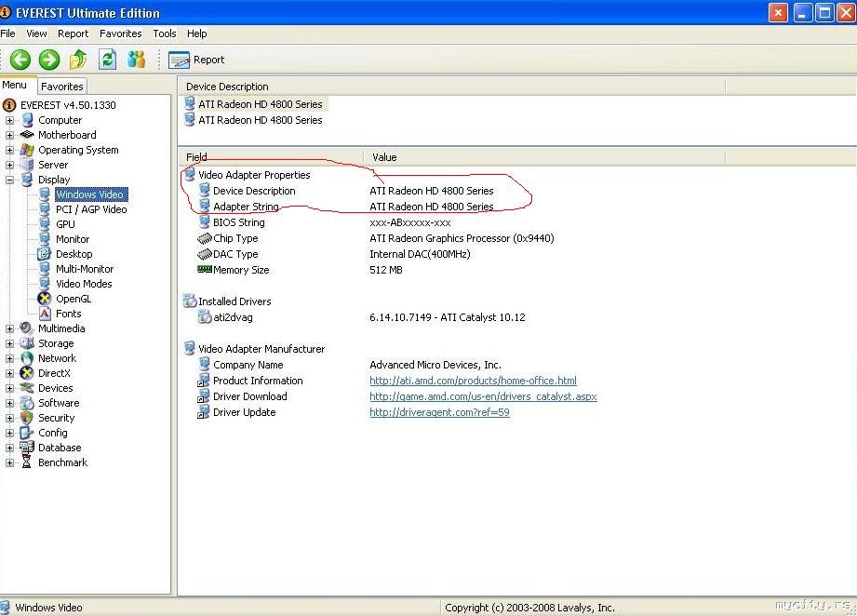Image resolution: width=857 pixels, height=616 pixels.
Task: Select the Multi-Monitor tree item
Action: tap(84, 269)
